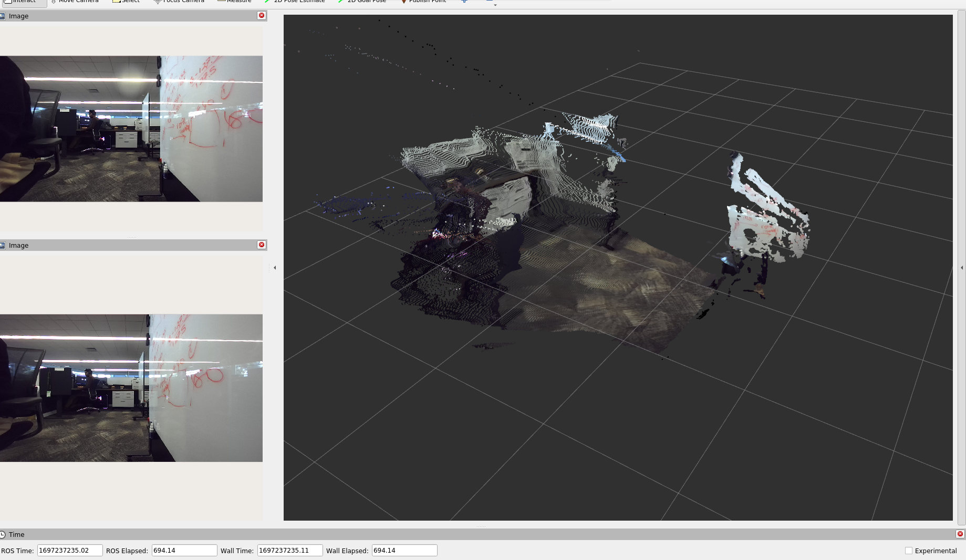Image resolution: width=966 pixels, height=560 pixels.
Task: Close the Time panel
Action: click(960, 534)
